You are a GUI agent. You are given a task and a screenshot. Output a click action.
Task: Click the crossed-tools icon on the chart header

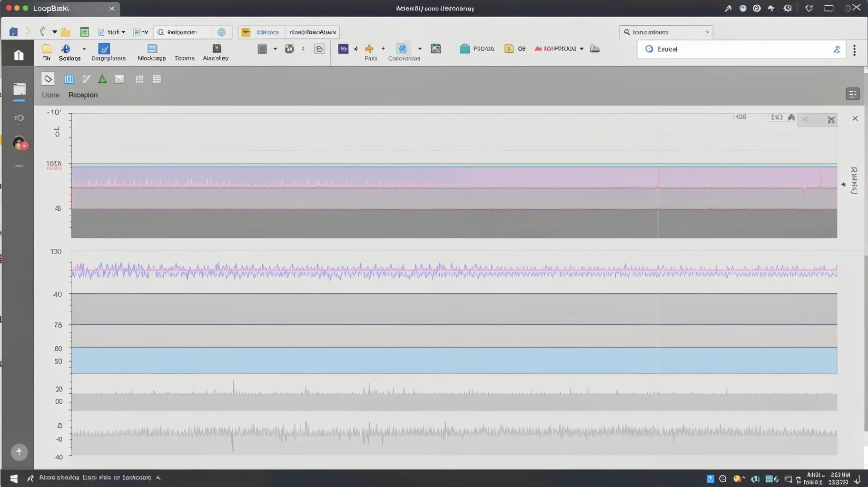(x=831, y=120)
